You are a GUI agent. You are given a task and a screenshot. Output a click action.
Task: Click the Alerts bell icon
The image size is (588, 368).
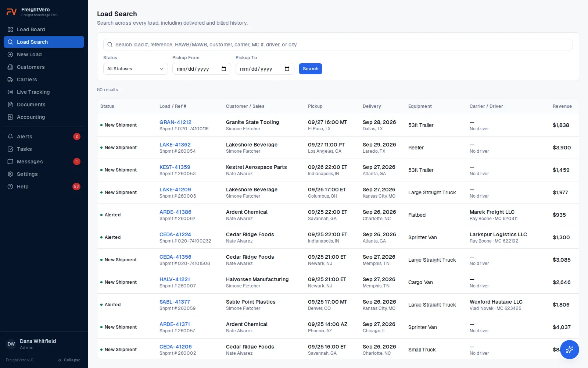(x=10, y=137)
